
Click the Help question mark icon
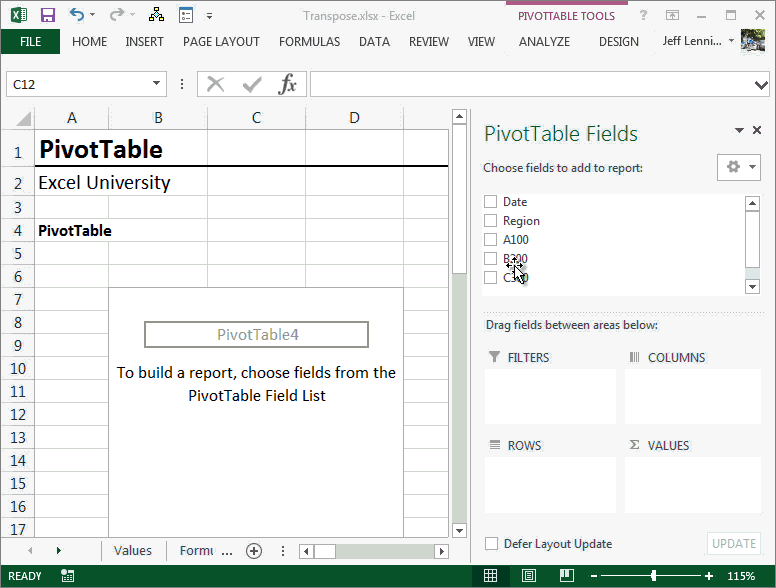[643, 15]
